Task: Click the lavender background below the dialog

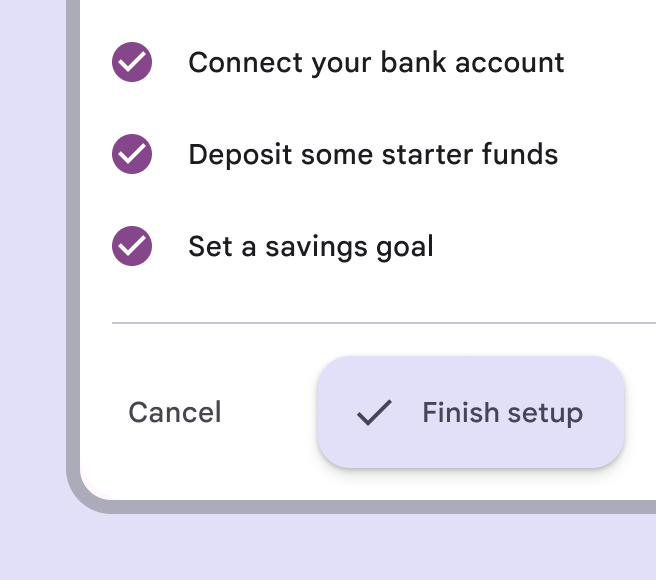Action: coord(330,548)
